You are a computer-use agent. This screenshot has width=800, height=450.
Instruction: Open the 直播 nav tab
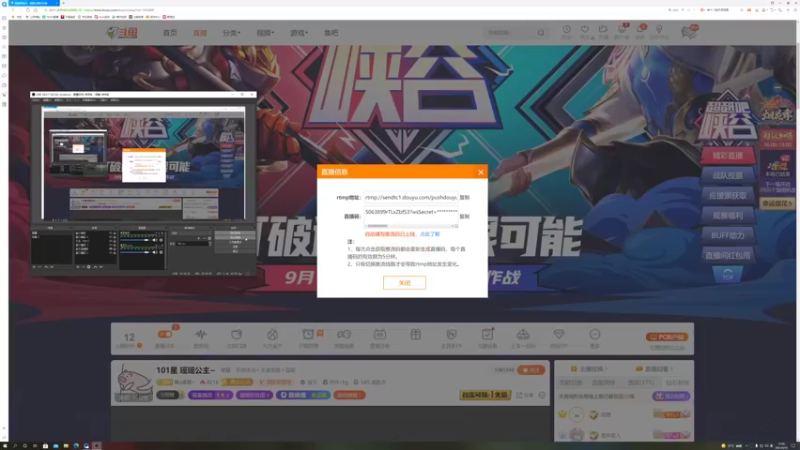(x=199, y=33)
